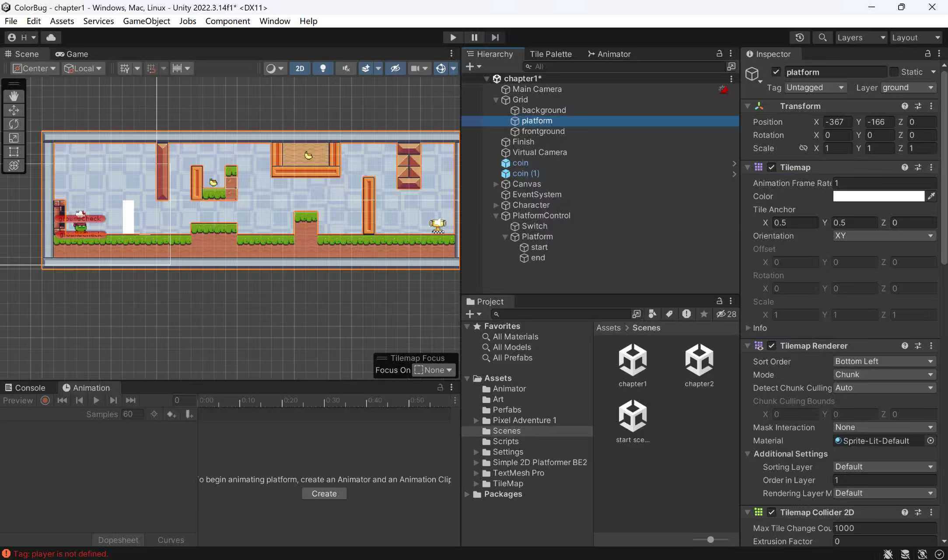Screen dimensions: 948x560
Task: Disable the Tilemap Collider 2D component
Action: click(x=771, y=512)
